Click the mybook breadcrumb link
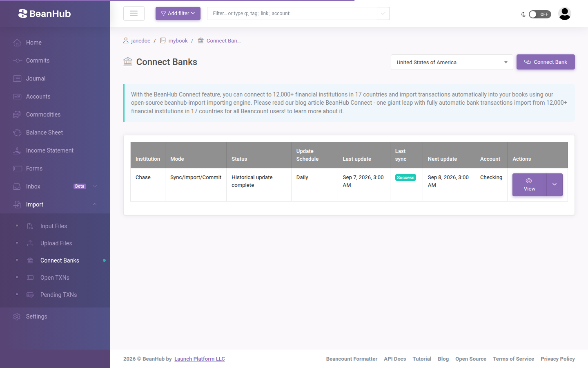 point(178,41)
